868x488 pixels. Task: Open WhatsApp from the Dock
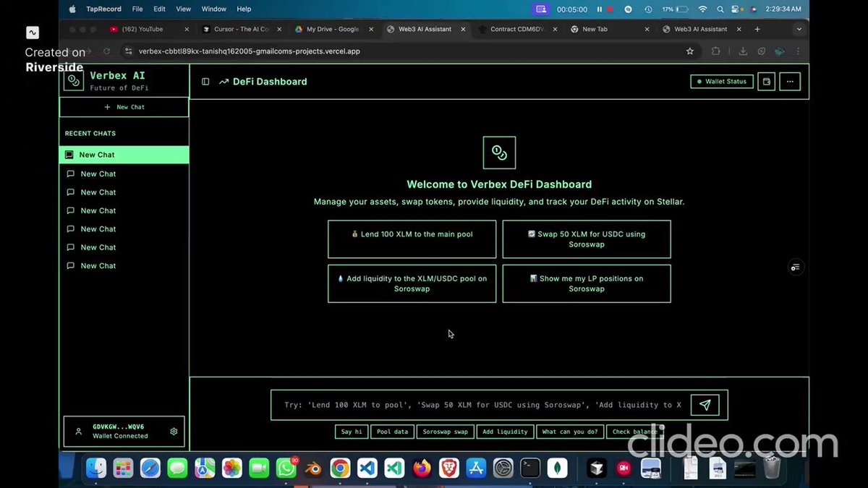tap(286, 468)
